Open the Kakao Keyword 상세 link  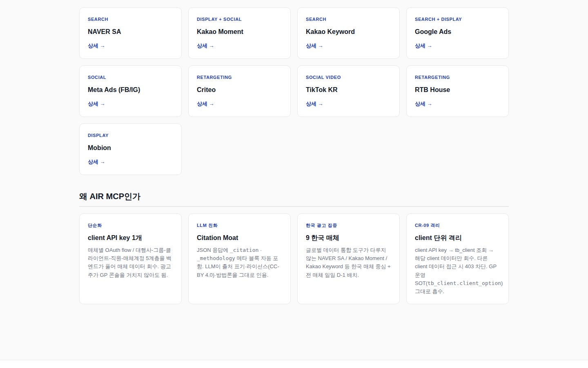[314, 46]
